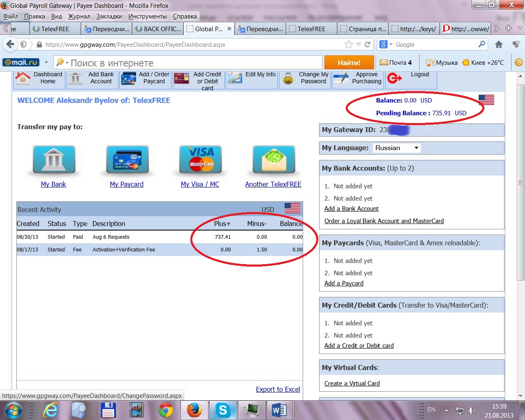Image resolution: width=525 pixels, height=420 pixels.
Task: Open a new tab with the plus icon
Action: pyautogui.click(x=509, y=28)
